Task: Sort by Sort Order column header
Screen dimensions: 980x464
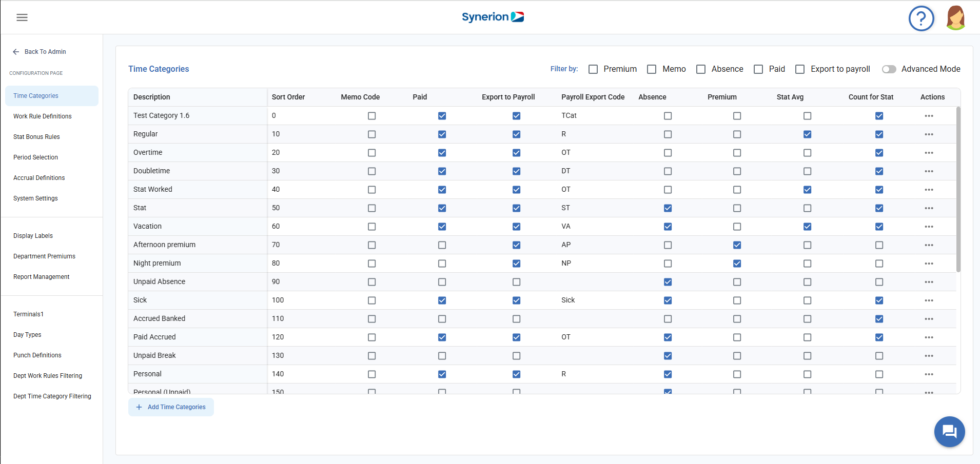Action: point(288,97)
